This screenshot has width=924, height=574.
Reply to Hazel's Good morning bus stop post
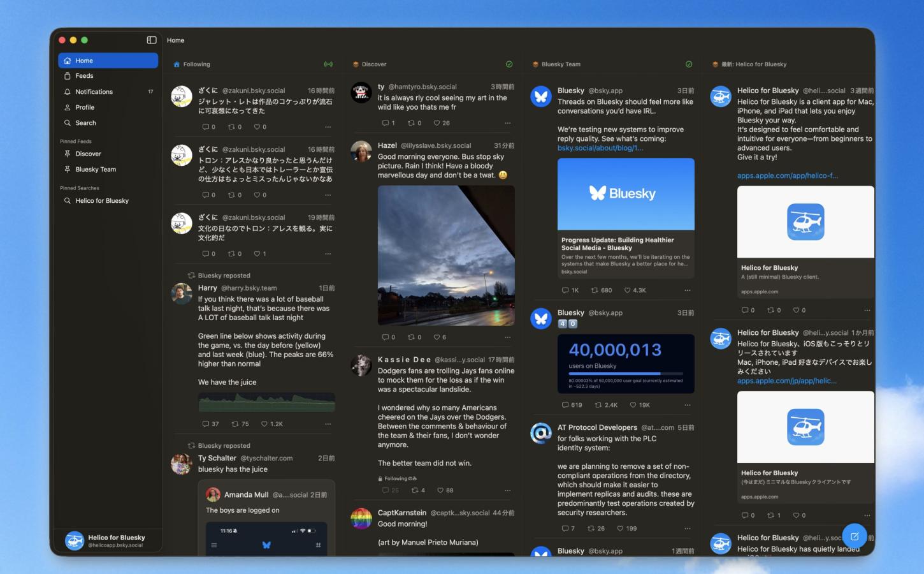pyautogui.click(x=389, y=337)
